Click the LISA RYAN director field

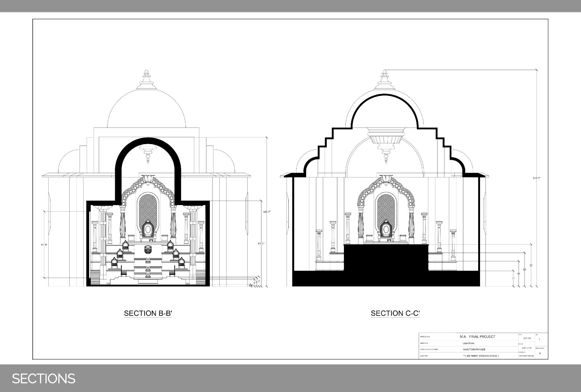tap(468, 343)
